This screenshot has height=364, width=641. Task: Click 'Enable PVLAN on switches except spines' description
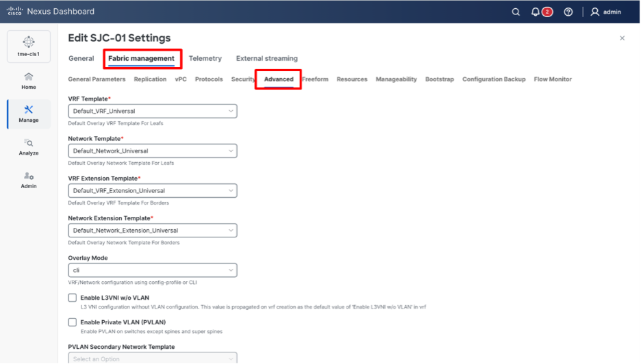coord(151,332)
